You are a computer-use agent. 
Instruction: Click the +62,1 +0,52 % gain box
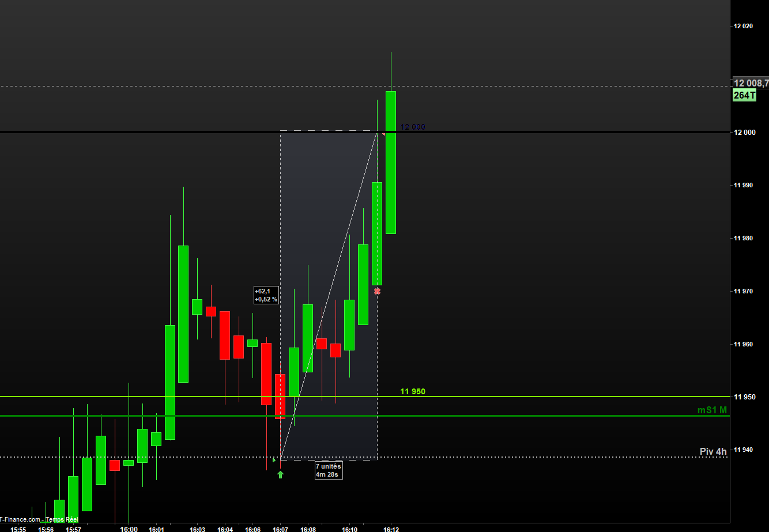click(266, 295)
